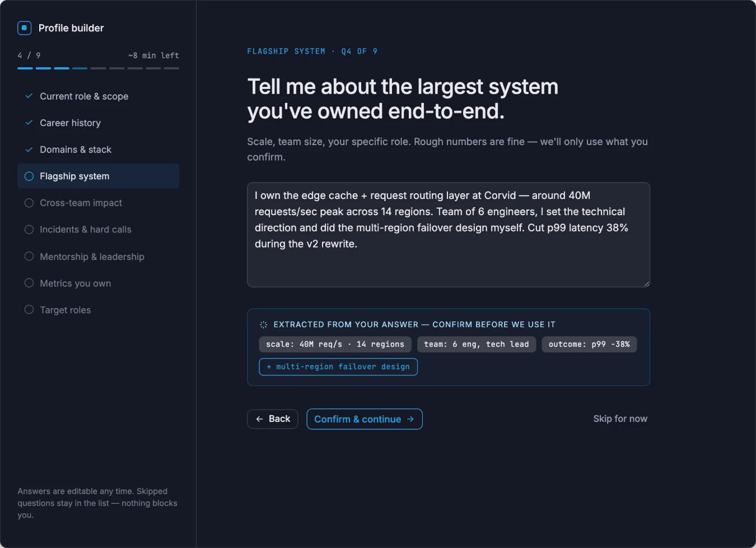Open the Current role & scope step
The image size is (756, 548).
[98, 96]
